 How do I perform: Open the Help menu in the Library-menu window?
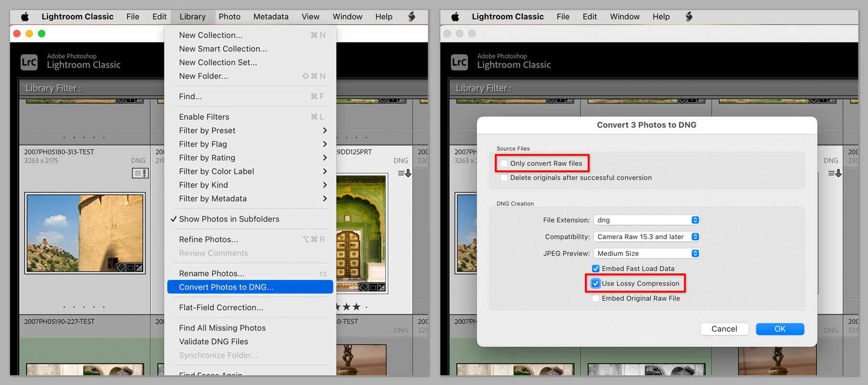[x=384, y=17]
